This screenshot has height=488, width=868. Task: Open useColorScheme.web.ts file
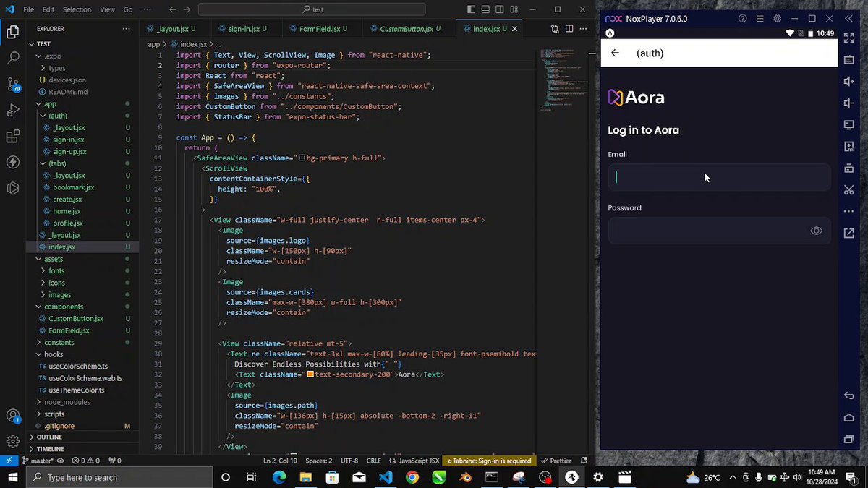(85, 378)
